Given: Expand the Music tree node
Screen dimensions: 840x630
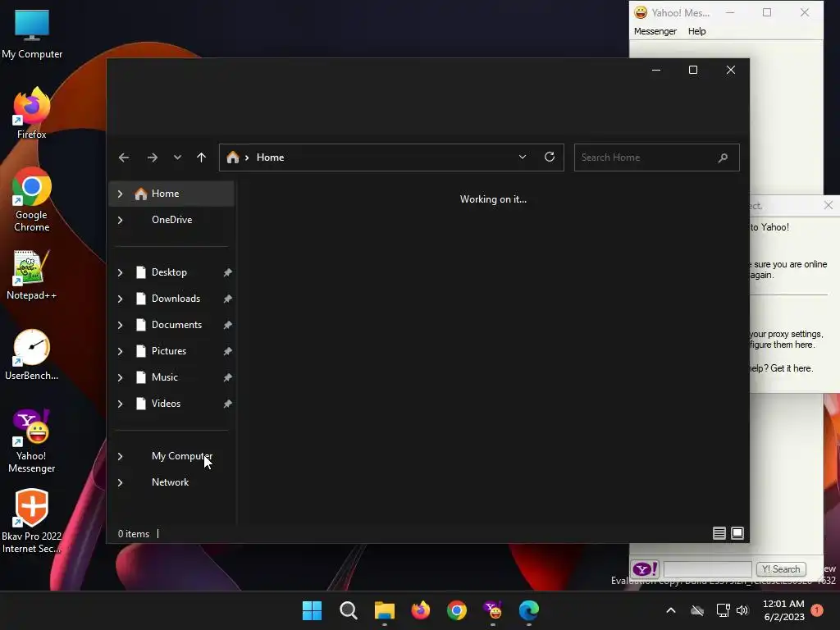Looking at the screenshot, I should (120, 377).
